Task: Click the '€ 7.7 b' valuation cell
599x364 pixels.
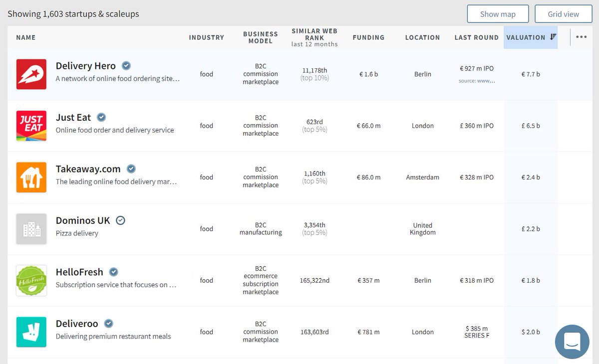Action: pos(531,74)
